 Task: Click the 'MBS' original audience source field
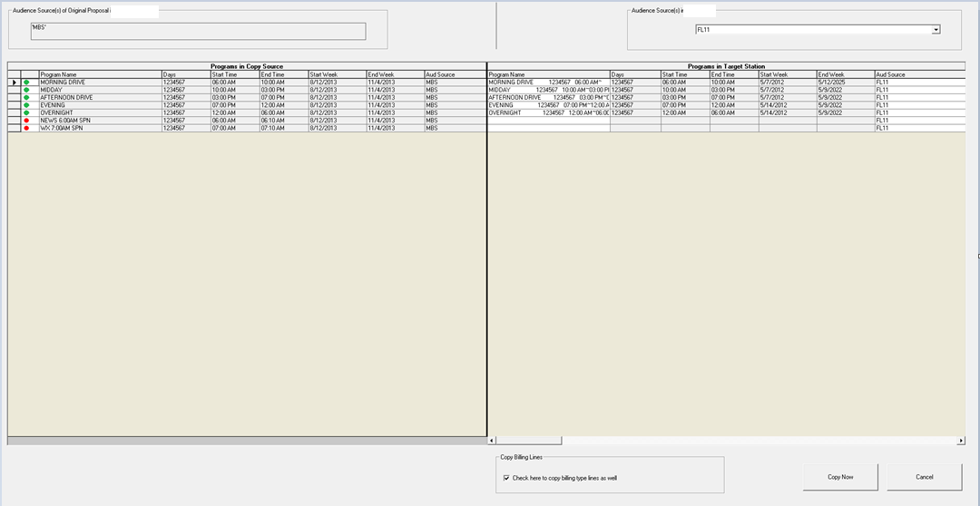[x=198, y=31]
